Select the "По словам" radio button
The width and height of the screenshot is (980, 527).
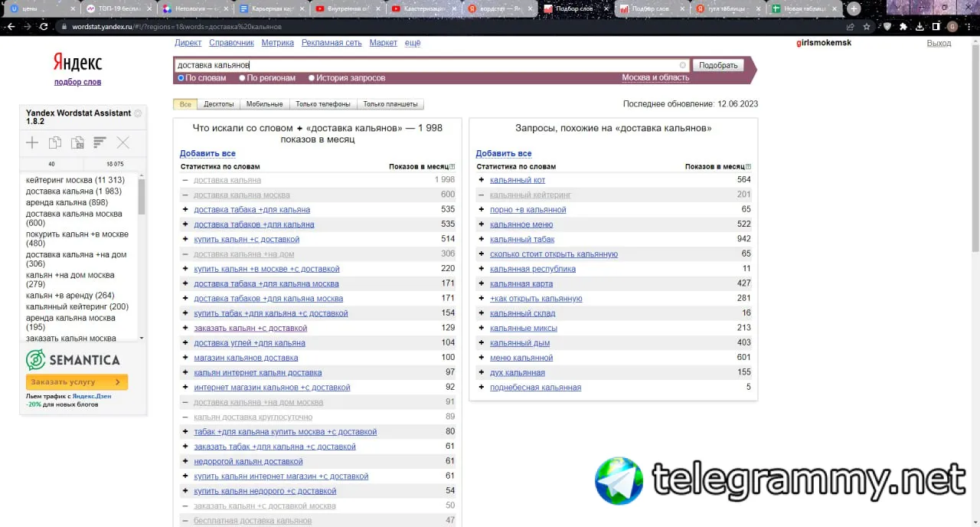(181, 77)
